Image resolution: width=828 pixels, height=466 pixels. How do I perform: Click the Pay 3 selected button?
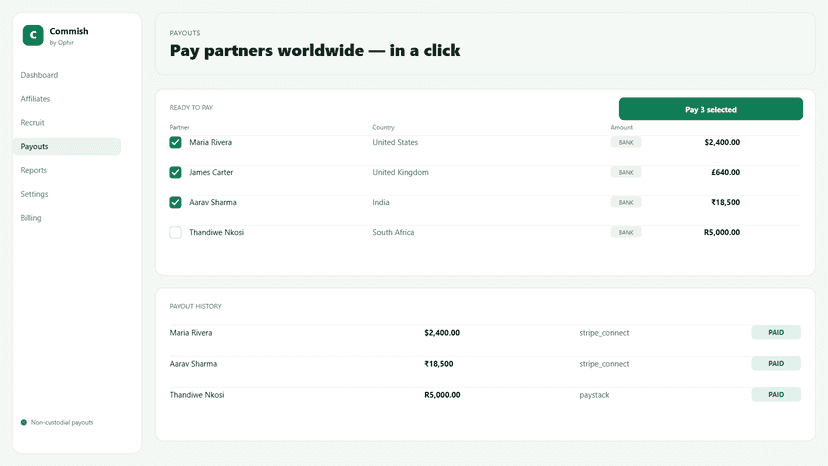(711, 109)
